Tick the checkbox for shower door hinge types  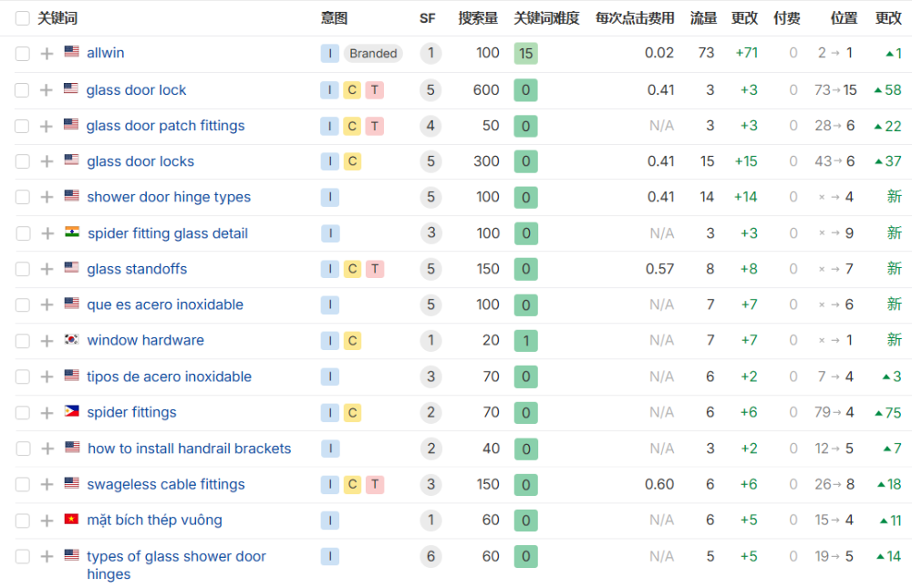coord(23,198)
